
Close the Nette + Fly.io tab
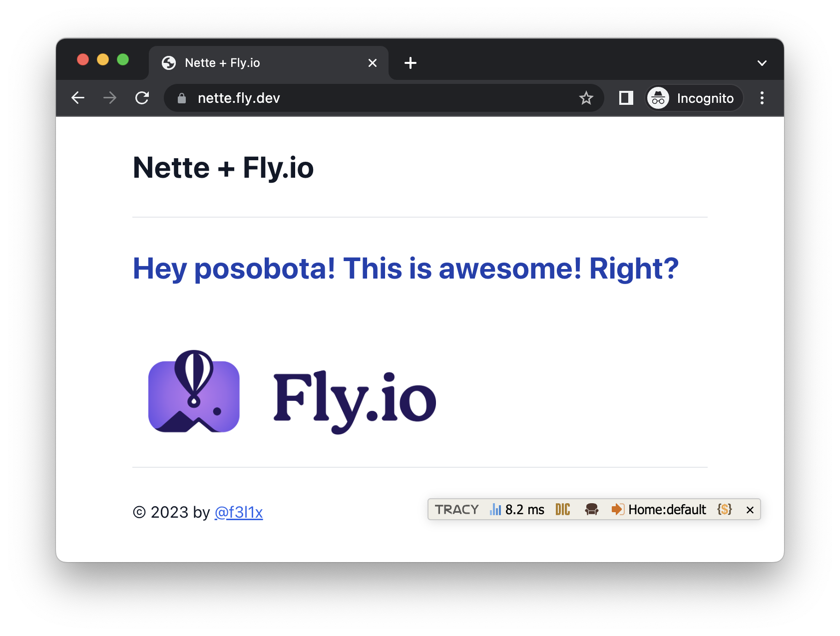[373, 63]
